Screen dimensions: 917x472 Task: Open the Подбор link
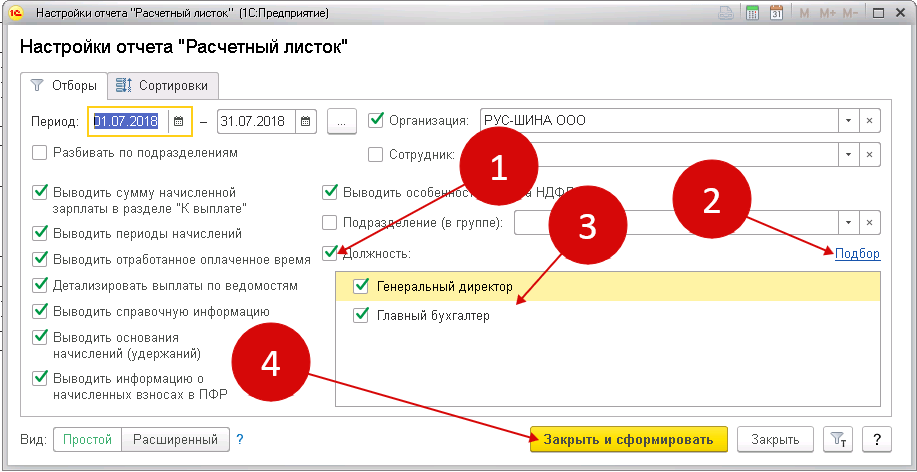click(857, 254)
